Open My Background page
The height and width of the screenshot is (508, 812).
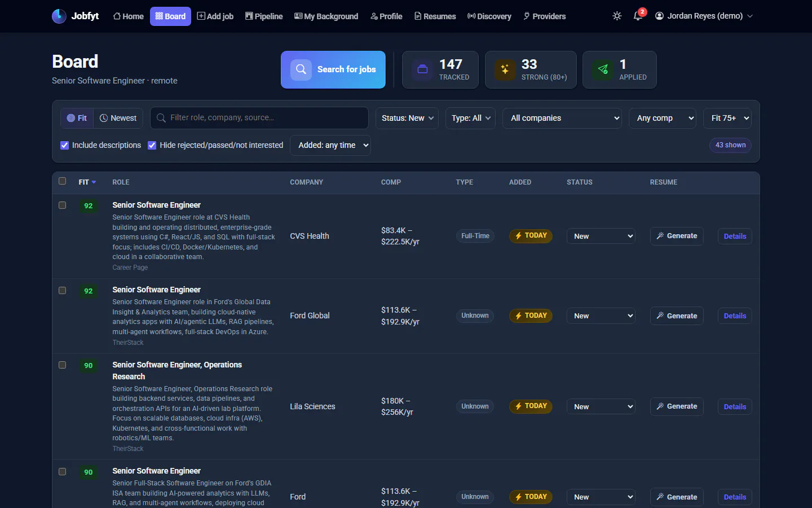(326, 16)
